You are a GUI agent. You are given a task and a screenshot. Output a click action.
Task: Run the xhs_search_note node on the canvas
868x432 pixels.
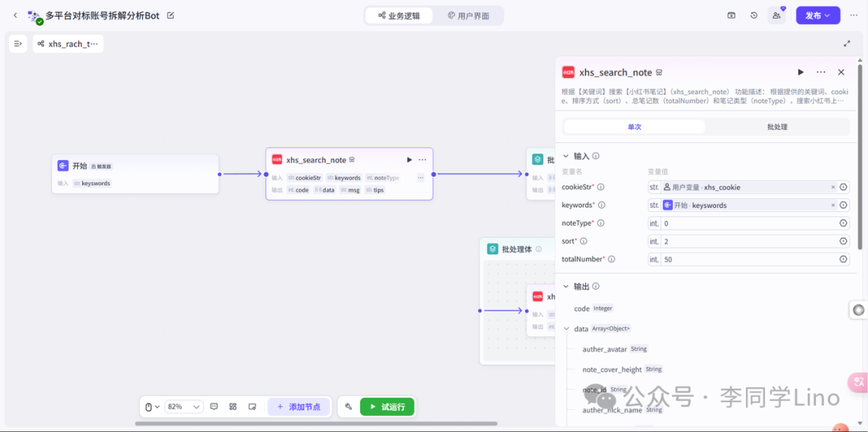[409, 160]
